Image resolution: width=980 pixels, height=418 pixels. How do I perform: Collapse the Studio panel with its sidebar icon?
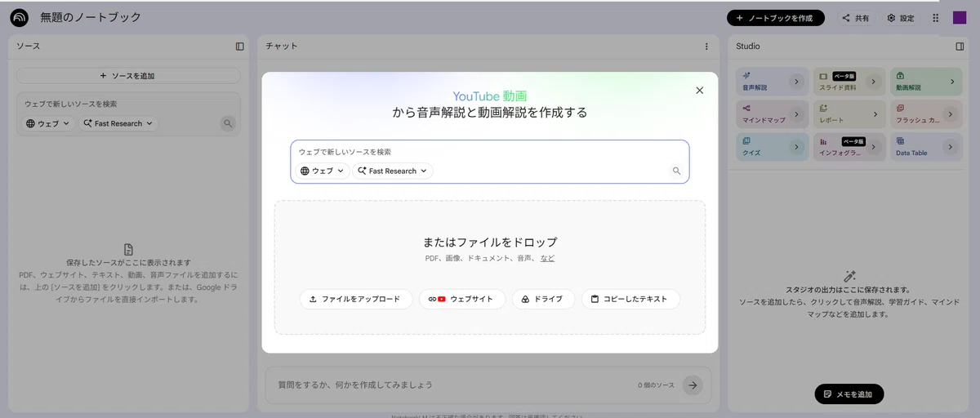click(x=960, y=47)
